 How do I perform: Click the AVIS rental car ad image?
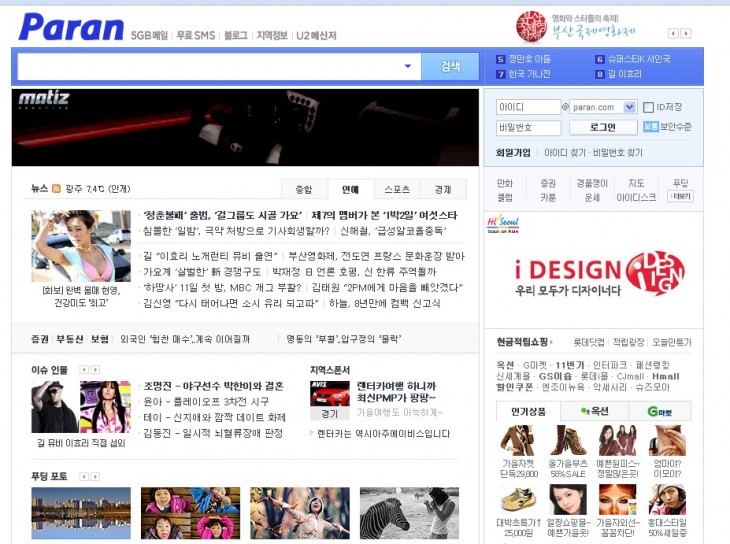pos(330,393)
